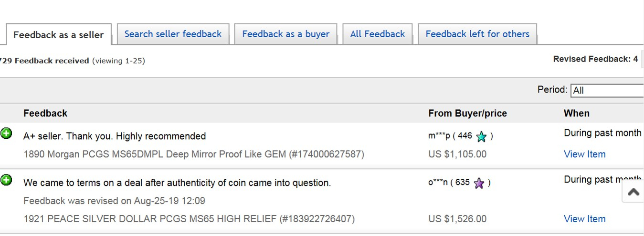The image size is (644, 236).
Task: Open the Period dropdown showing All
Action: click(607, 90)
